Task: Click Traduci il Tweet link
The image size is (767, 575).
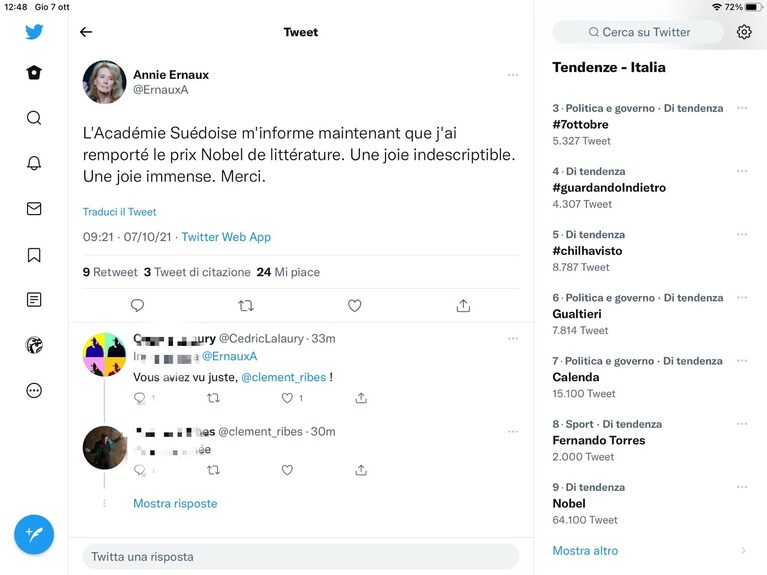Action: pos(119,212)
